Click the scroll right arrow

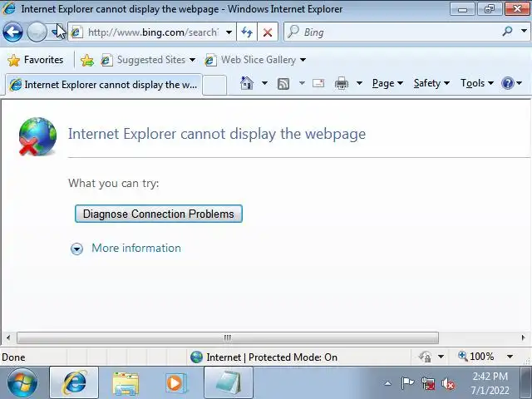click(523, 337)
